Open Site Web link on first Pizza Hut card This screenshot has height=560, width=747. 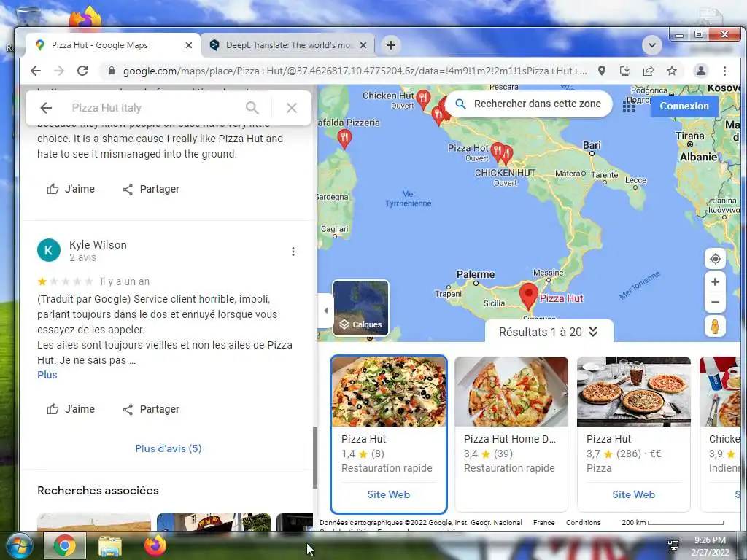pyautogui.click(x=389, y=494)
